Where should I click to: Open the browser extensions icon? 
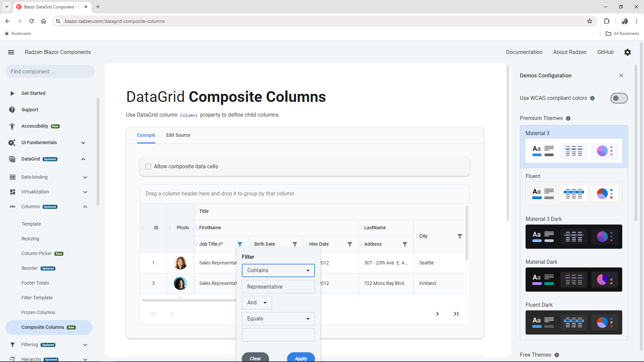pyautogui.click(x=606, y=21)
